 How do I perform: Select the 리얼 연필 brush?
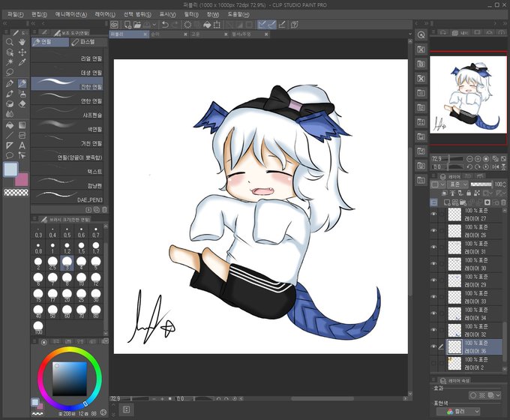point(67,56)
